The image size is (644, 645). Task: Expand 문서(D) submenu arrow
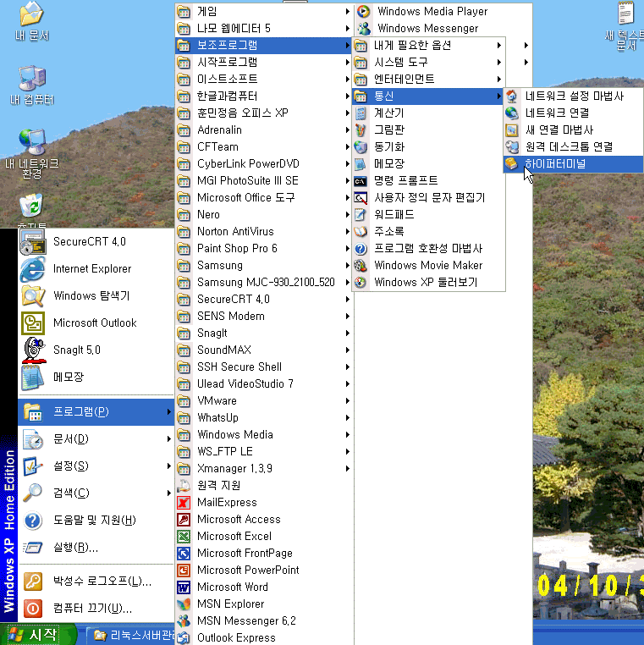(x=168, y=439)
